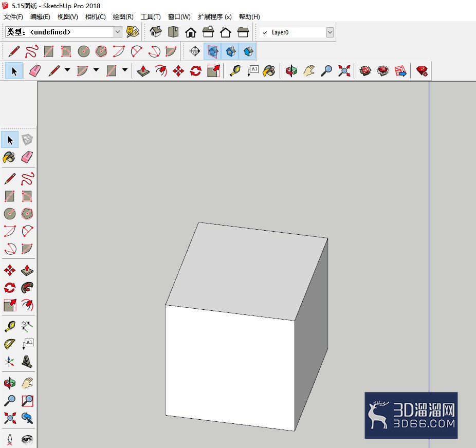Select the 3D Text tool
The width and height of the screenshot is (476, 448).
coord(27,362)
